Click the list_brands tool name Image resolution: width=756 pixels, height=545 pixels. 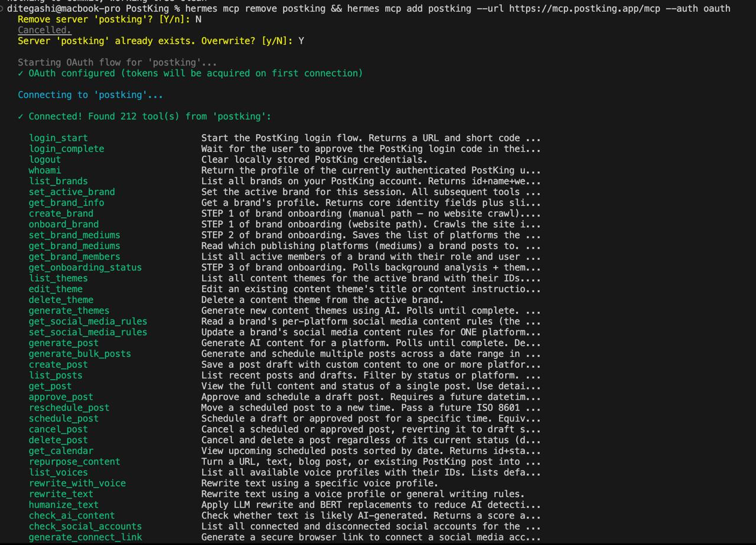58,181
